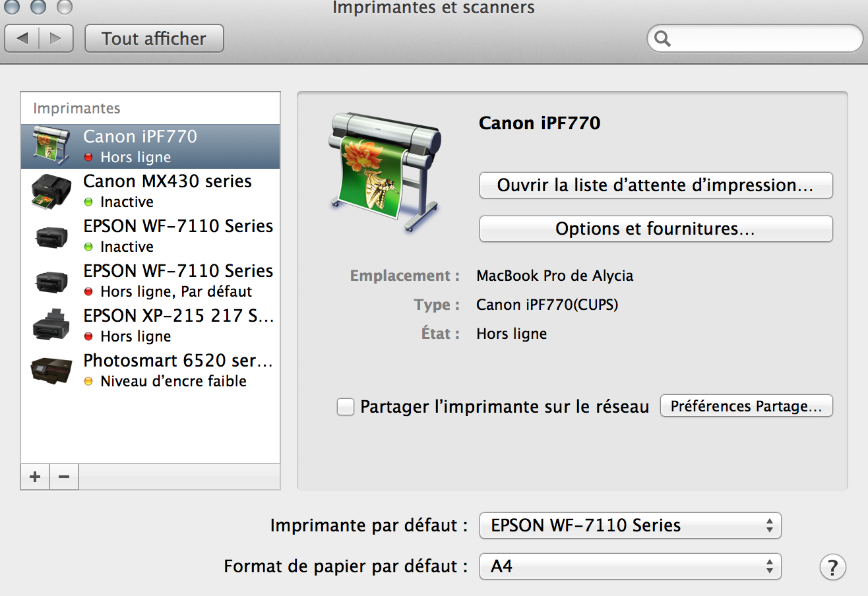Select the EPSON XP-215 217 printer icon
Image resolution: width=868 pixels, height=596 pixels.
coord(51,325)
